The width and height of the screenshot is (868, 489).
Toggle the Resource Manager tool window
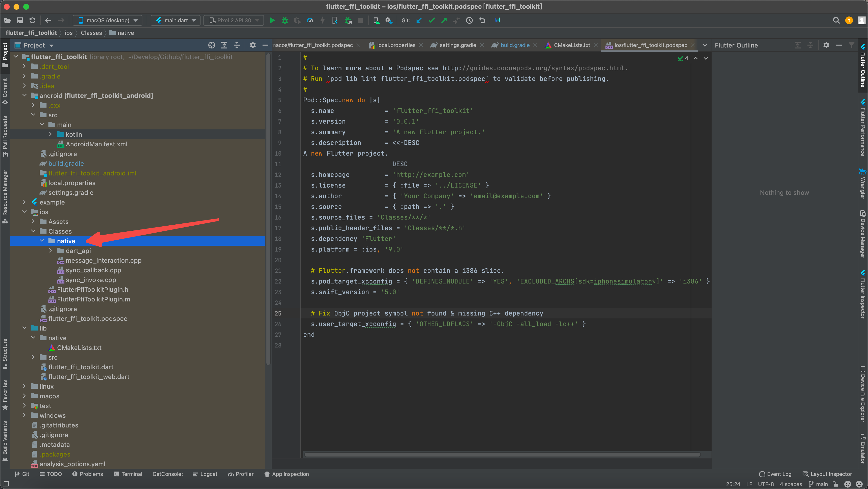(5, 196)
